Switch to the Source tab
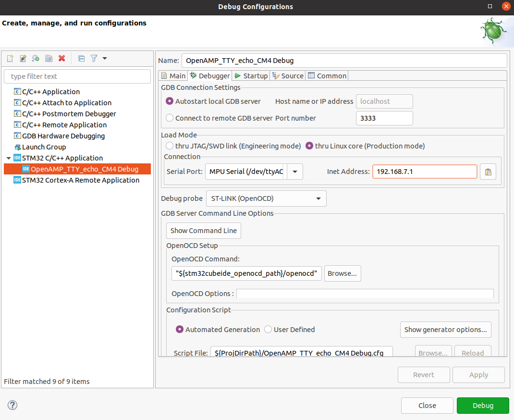Screen dimensions: 514x420 click(288, 76)
